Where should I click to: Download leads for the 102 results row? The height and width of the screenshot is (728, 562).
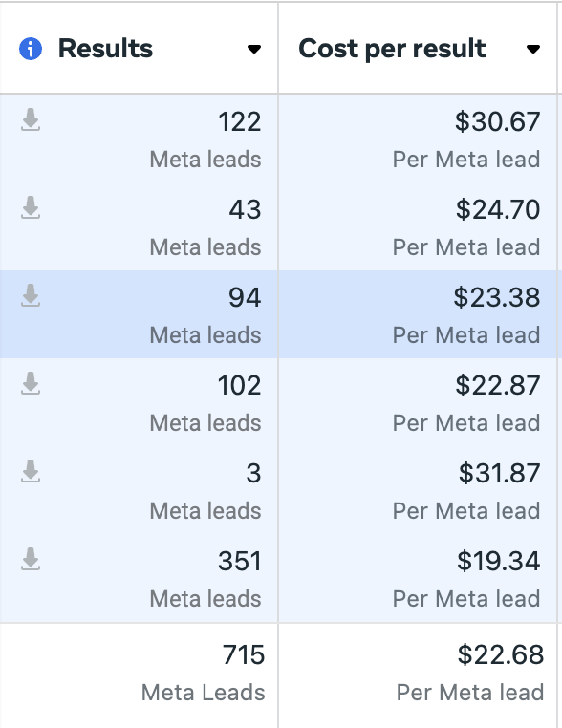click(x=31, y=383)
